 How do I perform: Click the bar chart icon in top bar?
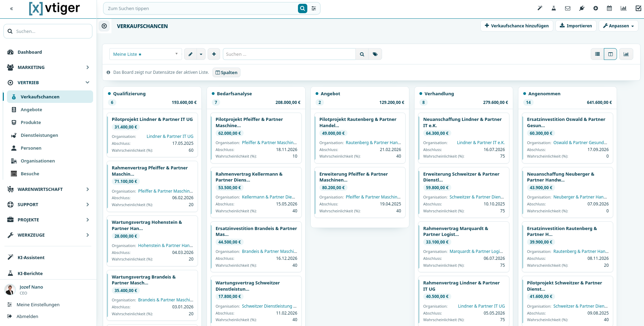point(624,8)
